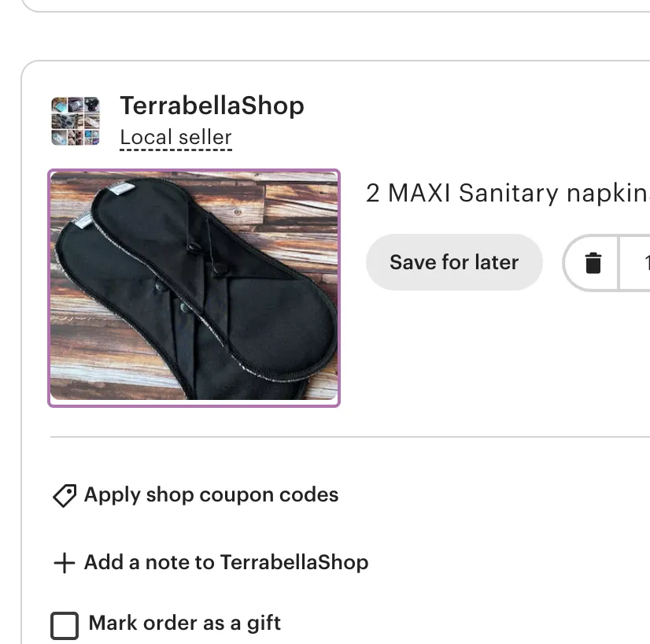
Task: Click the plus icon beside note option
Action: pos(63,562)
